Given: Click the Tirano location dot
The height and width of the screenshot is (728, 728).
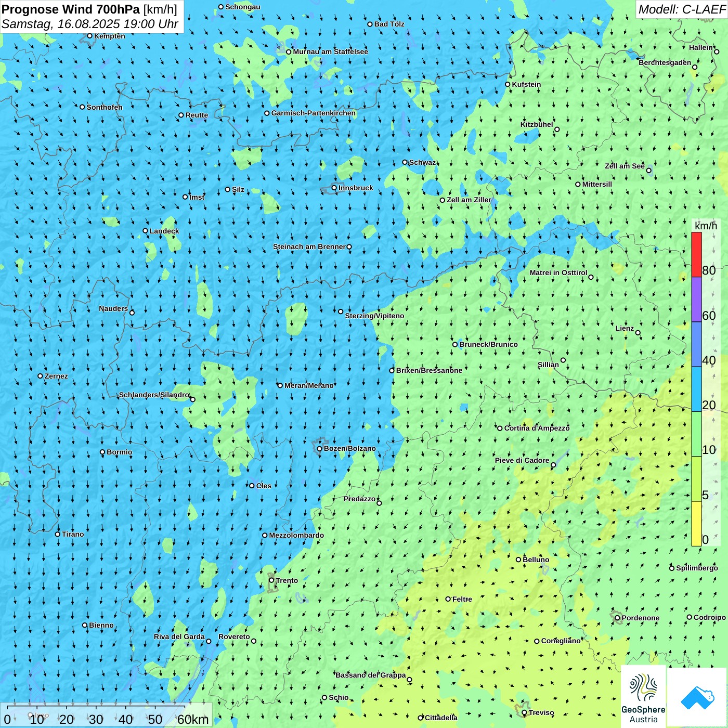Looking at the screenshot, I should [x=58, y=534].
